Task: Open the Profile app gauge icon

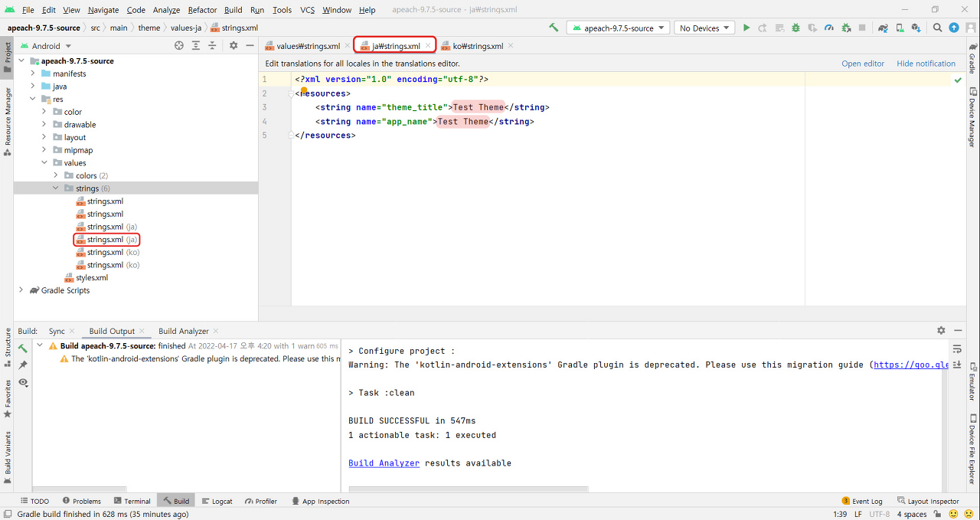Action: coord(828,28)
